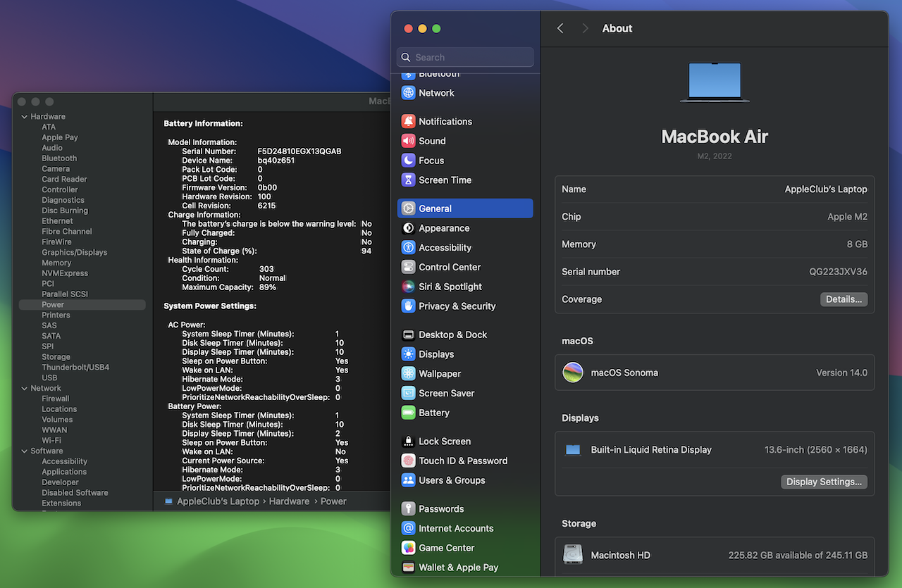The image size is (902, 588).
Task: Select Storage in the Hardware list
Action: [x=56, y=357]
